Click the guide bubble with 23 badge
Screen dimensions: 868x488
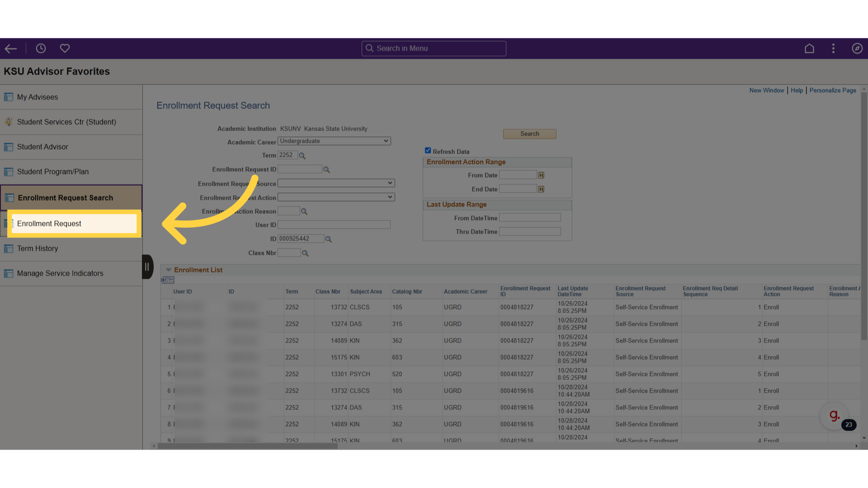tap(835, 416)
